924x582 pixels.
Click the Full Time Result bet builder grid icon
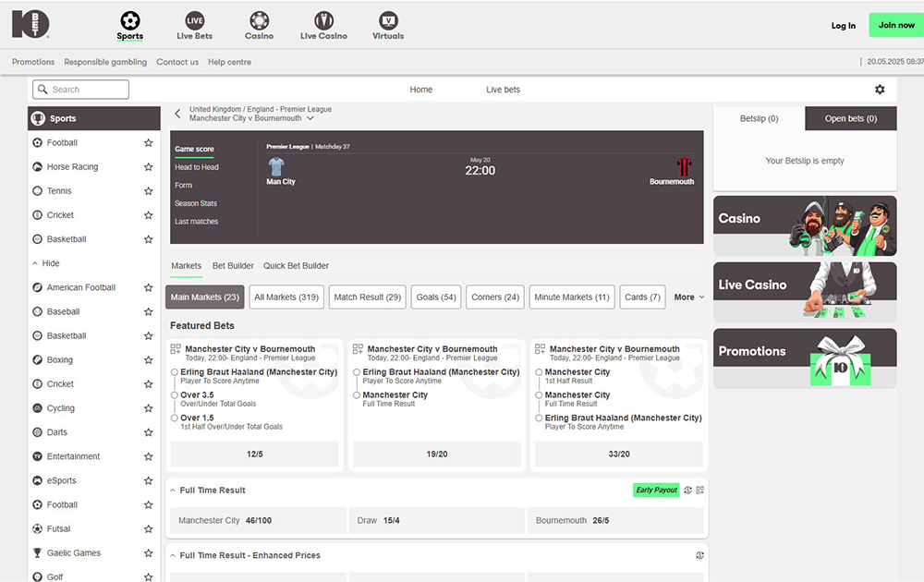[x=700, y=491]
